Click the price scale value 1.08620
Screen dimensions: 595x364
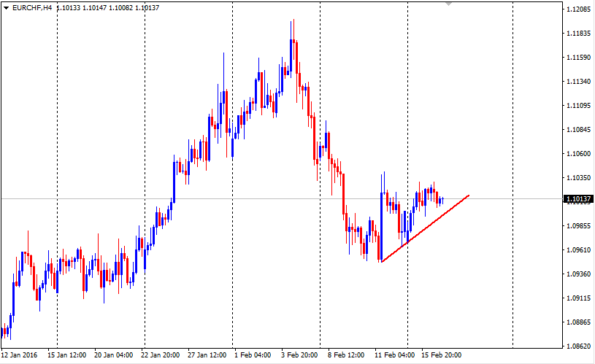(578, 346)
